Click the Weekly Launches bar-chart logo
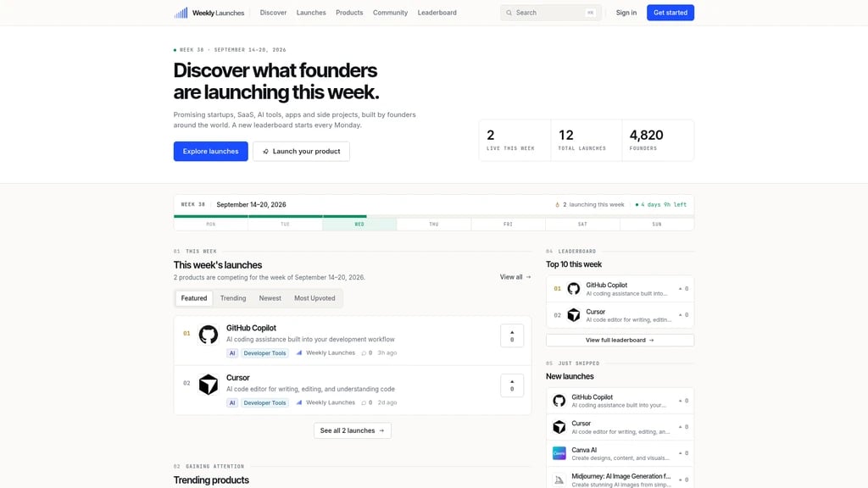This screenshot has width=868, height=488. pos(181,13)
